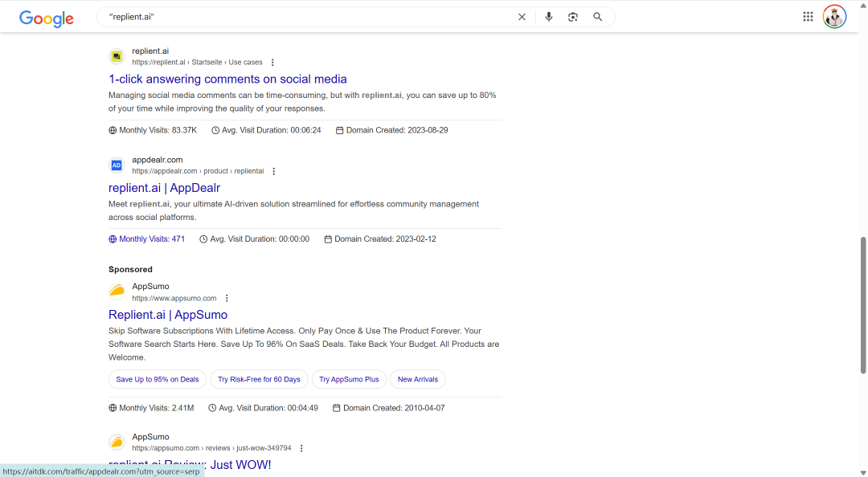Open Google Lens image search icon
This screenshot has height=477, width=868.
coord(573,17)
